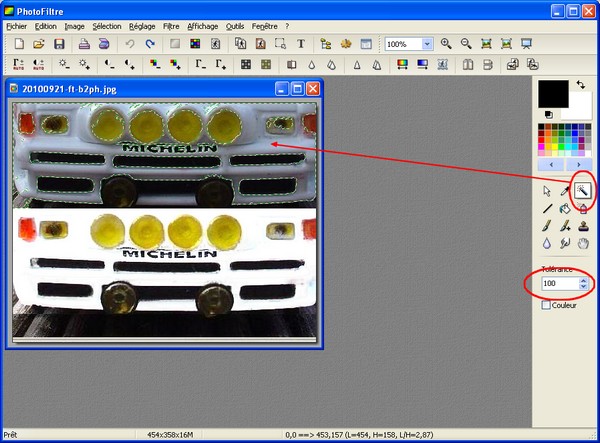Select the Fill bucket tool
This screenshot has height=443, width=600.
[565, 208]
